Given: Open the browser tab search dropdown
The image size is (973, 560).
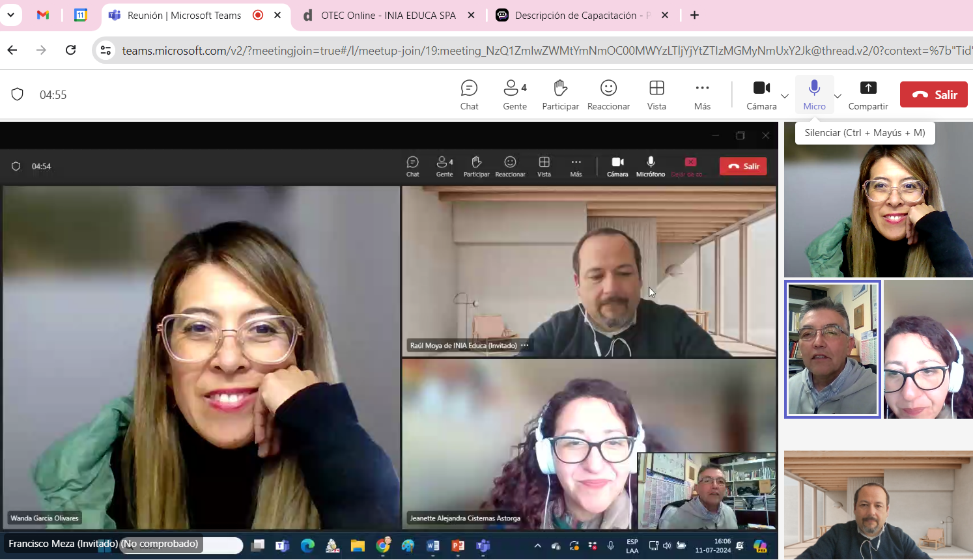Looking at the screenshot, I should pos(11,15).
